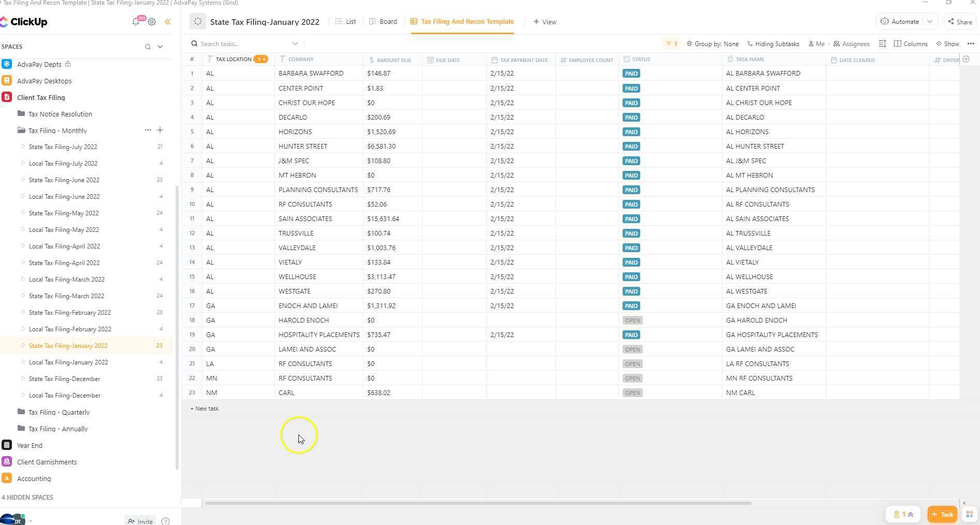This screenshot has height=525, width=980.
Task: Open the settings gear in sidebar
Action: pyautogui.click(x=152, y=22)
